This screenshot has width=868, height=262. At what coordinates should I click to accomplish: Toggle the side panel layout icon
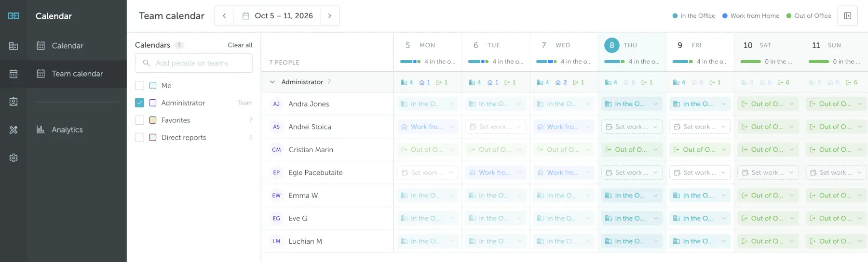[x=848, y=16]
